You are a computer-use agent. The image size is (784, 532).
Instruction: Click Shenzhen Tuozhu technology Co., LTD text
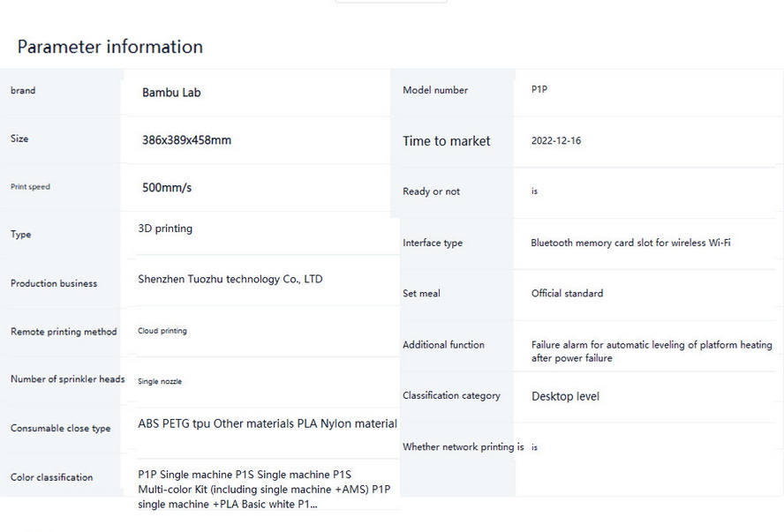point(230,279)
